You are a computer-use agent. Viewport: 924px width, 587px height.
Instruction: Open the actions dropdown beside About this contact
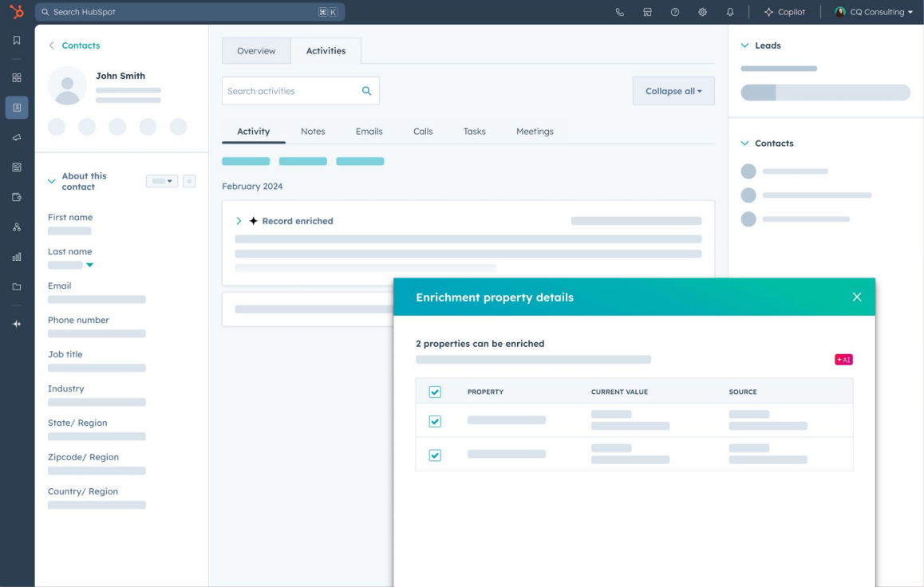point(162,181)
